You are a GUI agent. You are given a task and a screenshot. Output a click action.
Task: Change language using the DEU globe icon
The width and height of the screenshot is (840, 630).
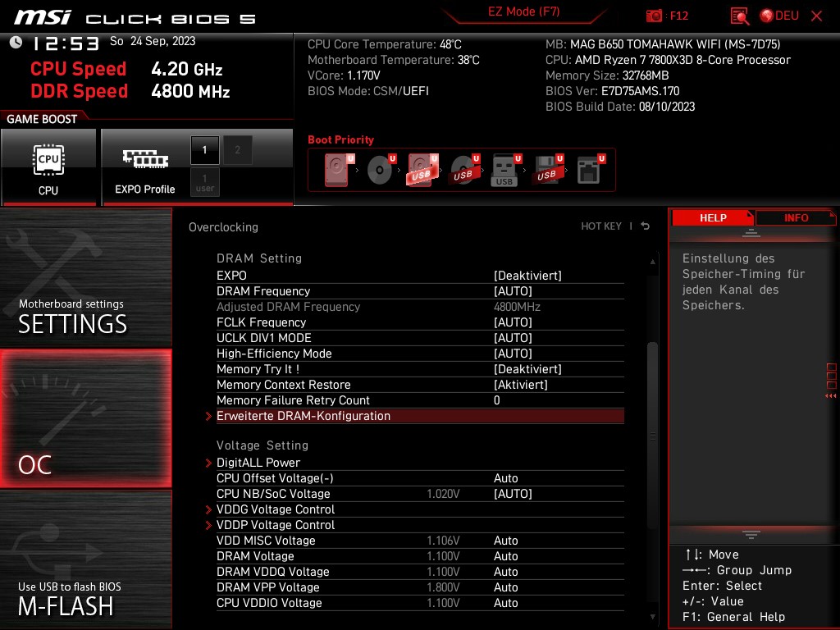click(779, 16)
